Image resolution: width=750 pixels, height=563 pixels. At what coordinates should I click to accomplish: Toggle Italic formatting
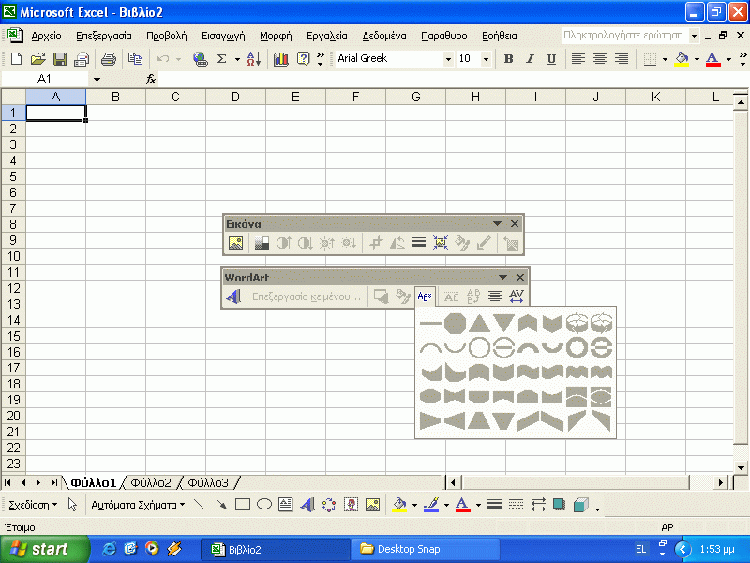[530, 59]
